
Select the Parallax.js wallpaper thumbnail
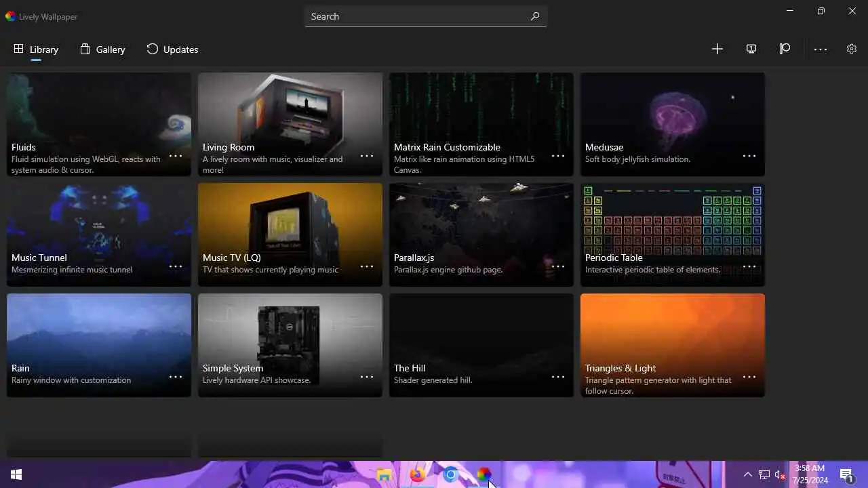pyautogui.click(x=481, y=235)
